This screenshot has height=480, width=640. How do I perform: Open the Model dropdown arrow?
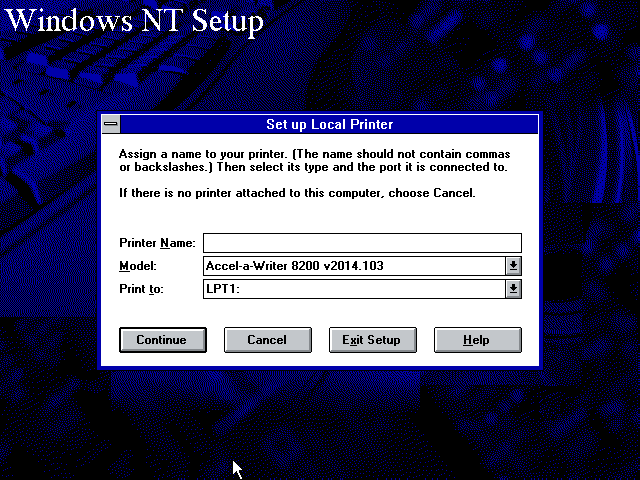click(x=513, y=266)
